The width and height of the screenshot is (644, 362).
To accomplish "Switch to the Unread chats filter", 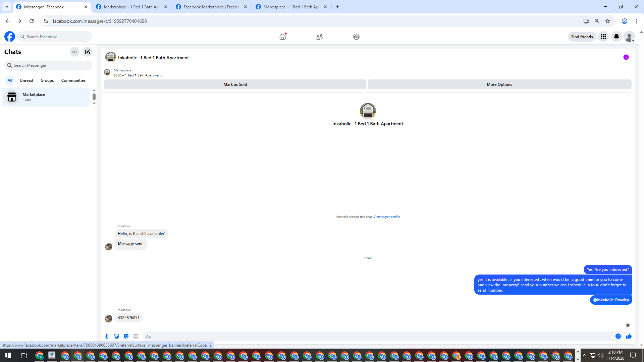I will point(26,80).
